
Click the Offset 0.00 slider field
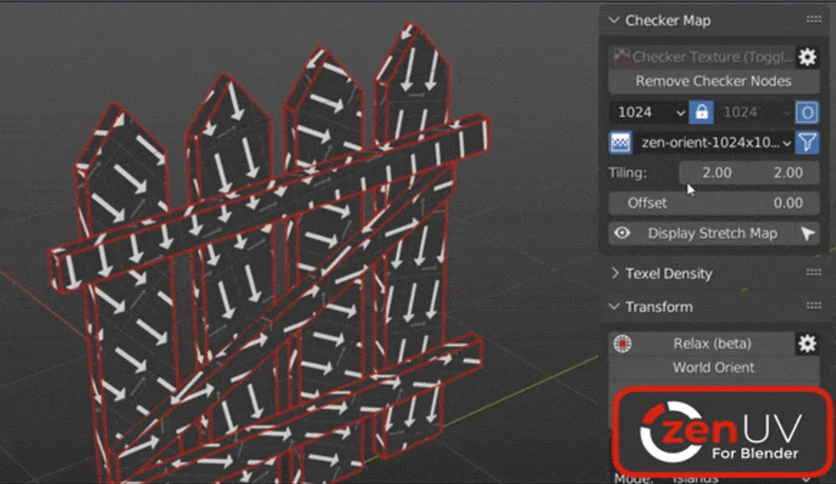click(x=713, y=203)
